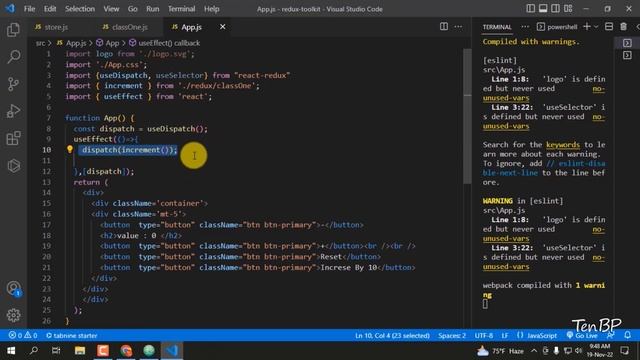Screen dimensions: 640x360
Task: Click the lightbulb quick-fix icon on line 10
Action: coord(70,150)
